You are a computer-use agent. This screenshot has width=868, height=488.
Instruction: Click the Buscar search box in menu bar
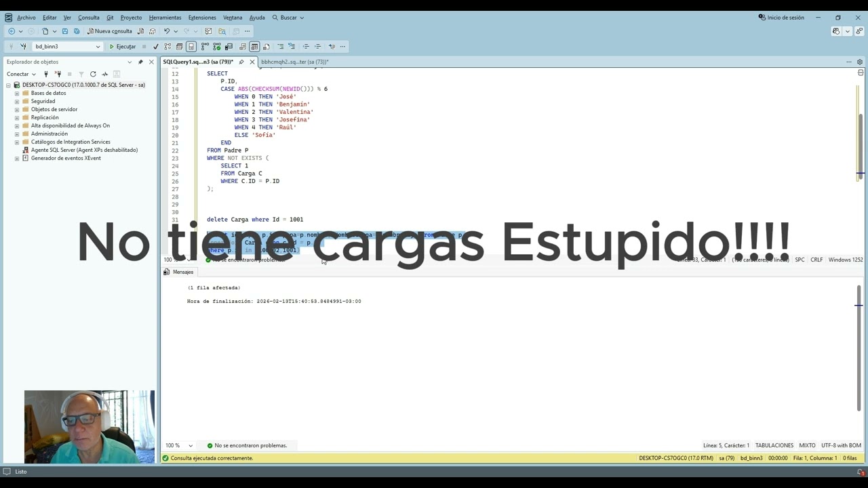pos(288,18)
